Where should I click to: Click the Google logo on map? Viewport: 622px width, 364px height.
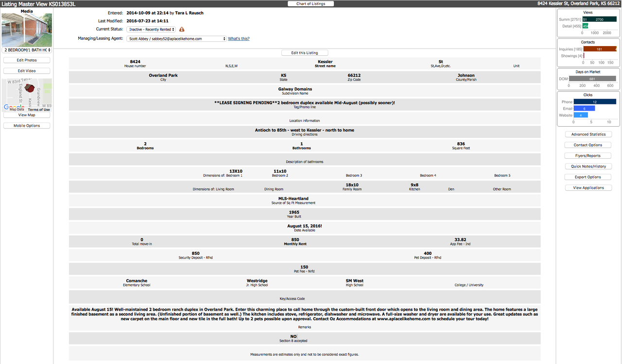tap(14, 107)
